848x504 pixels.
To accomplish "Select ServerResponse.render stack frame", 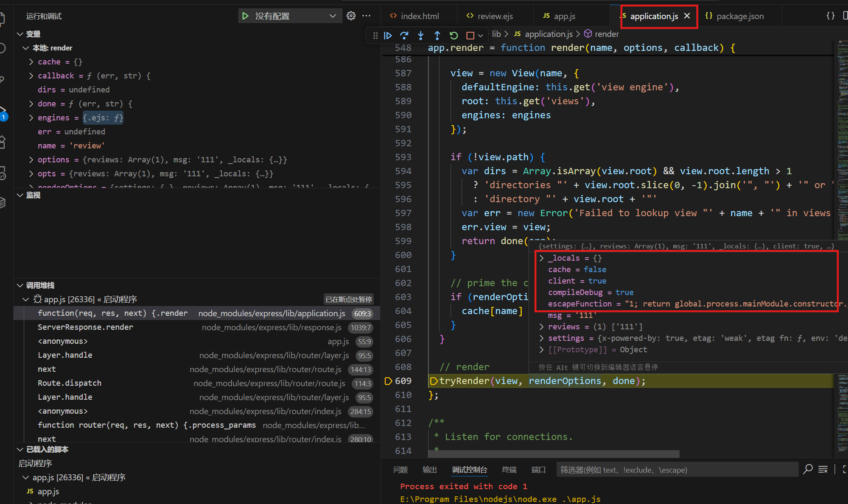I will (x=85, y=327).
